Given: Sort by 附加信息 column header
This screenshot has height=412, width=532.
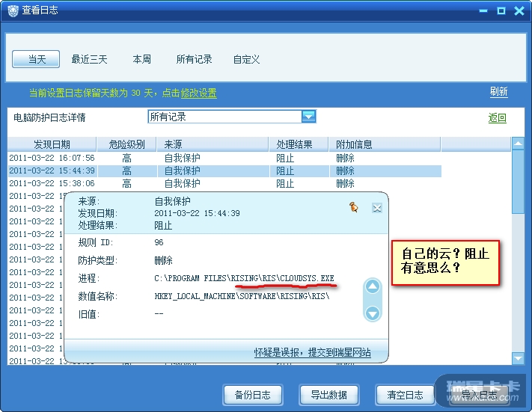Looking at the screenshot, I should click(385, 144).
